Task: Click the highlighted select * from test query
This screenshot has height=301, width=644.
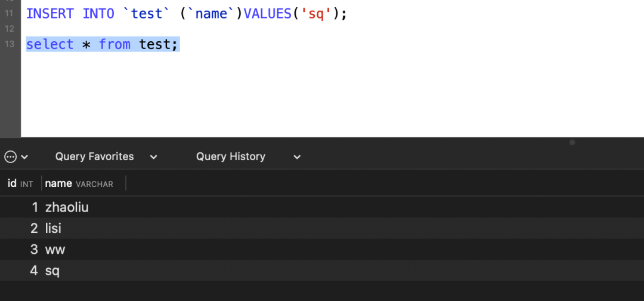Action: click(x=102, y=44)
